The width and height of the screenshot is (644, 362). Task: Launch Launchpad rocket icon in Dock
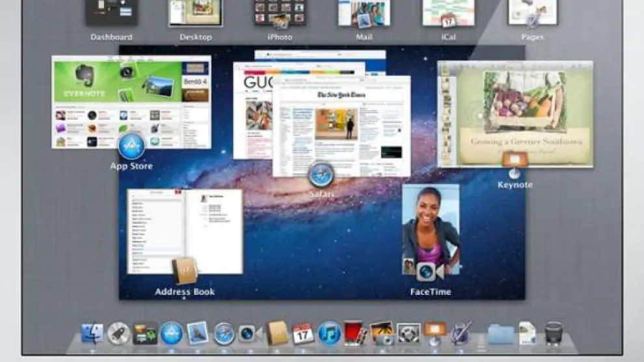coord(118,333)
